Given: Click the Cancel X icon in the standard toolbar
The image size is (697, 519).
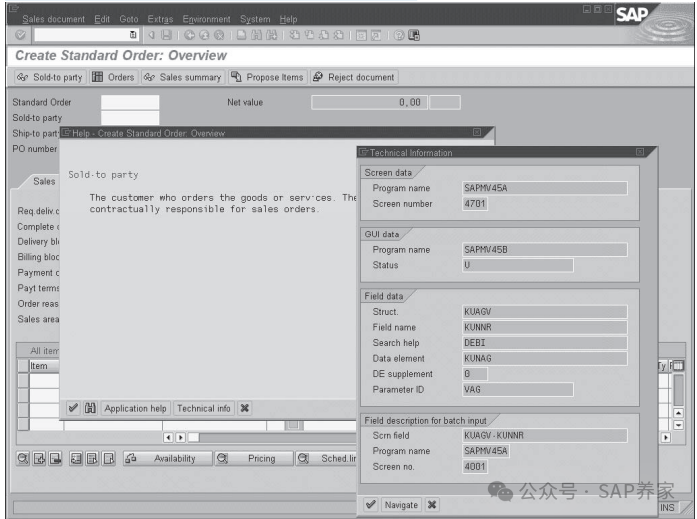Looking at the screenshot, I should 219,35.
